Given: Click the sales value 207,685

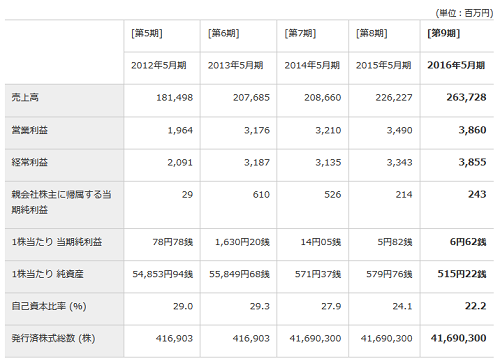Looking at the screenshot, I should (x=251, y=98).
